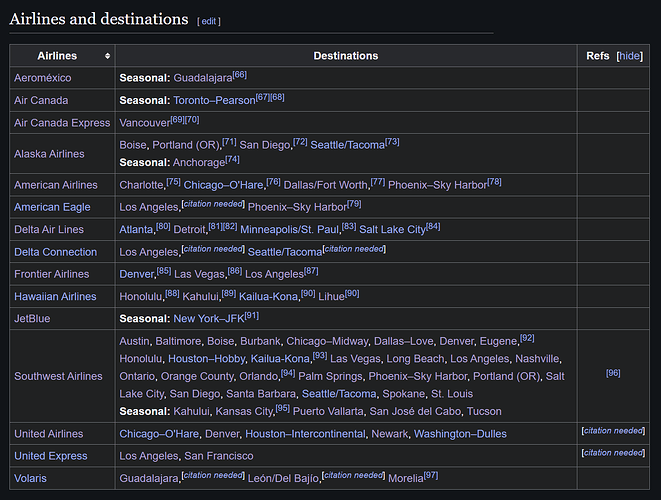Image resolution: width=661 pixels, height=500 pixels.
Task: Open Seattle/Tacoma link in Alaska Airlines row
Action: point(347,145)
